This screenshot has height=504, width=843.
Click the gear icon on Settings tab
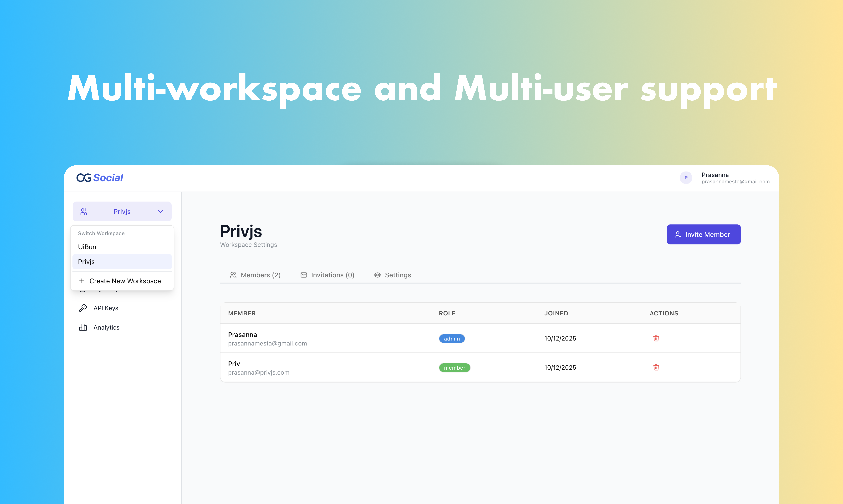pyautogui.click(x=377, y=275)
